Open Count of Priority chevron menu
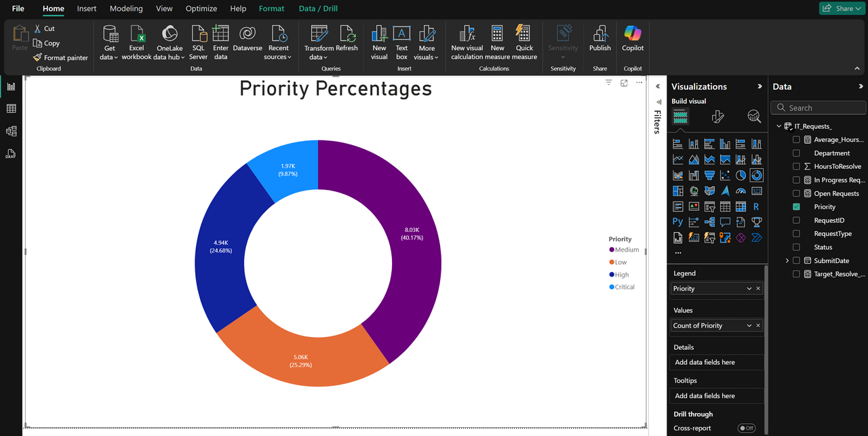The height and width of the screenshot is (436, 868). pos(749,325)
